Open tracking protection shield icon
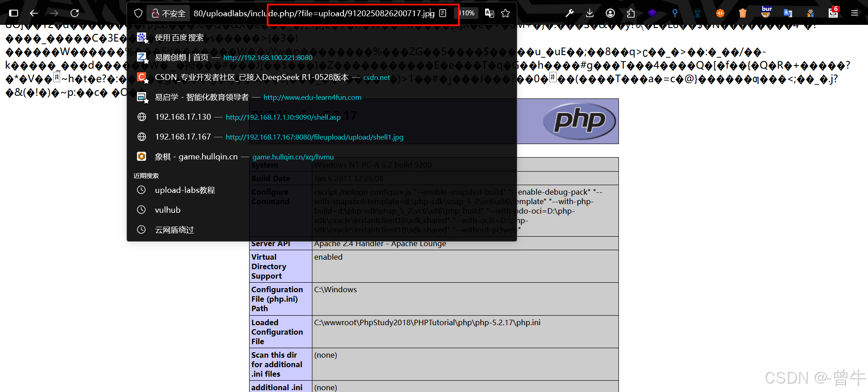Screen dimensions: 868x392 (138, 13)
